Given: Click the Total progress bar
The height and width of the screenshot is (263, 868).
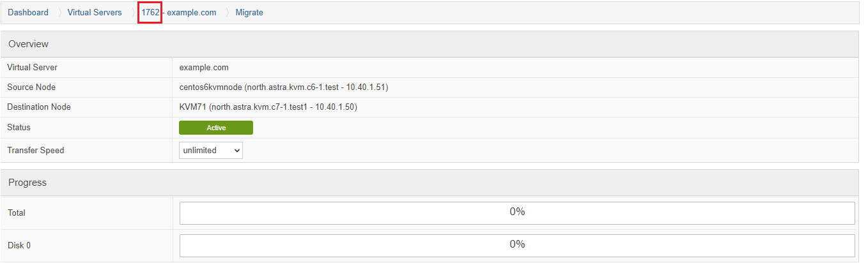Looking at the screenshot, I should coord(517,213).
